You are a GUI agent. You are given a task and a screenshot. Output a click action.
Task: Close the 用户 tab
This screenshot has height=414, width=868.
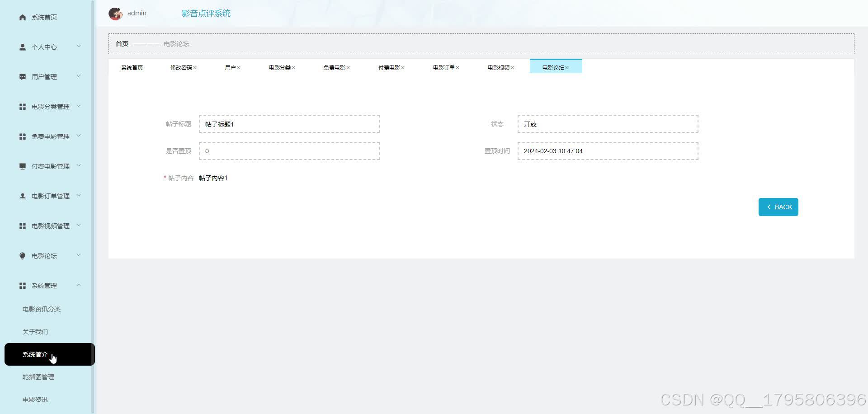tap(239, 68)
